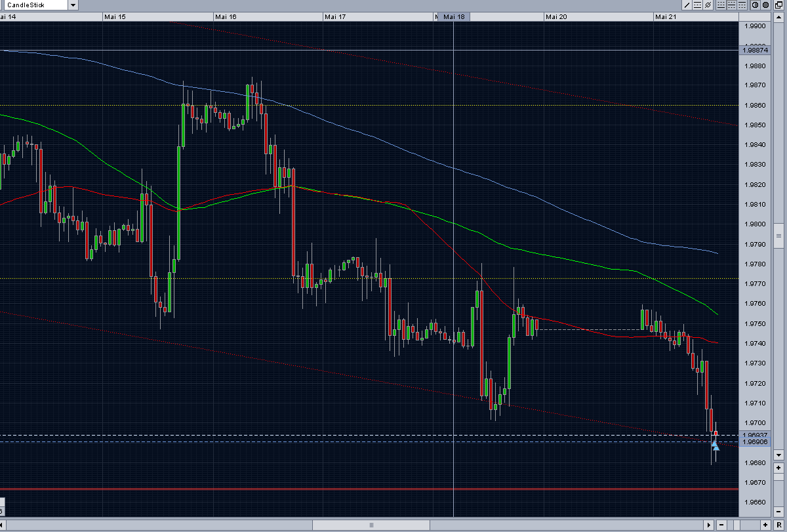
Task: Activate the horizontal line tool
Action: point(697,5)
